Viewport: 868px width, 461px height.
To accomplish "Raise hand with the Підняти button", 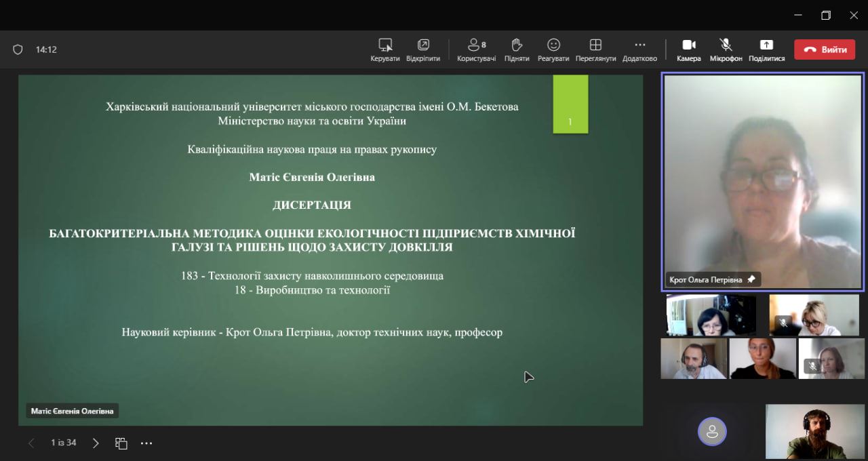I will point(517,49).
